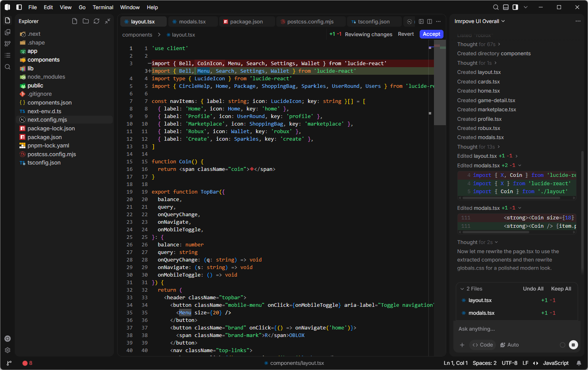Image resolution: width=588 pixels, height=370 pixels.
Task: Show the 8 errors indicator
Action: point(27,363)
